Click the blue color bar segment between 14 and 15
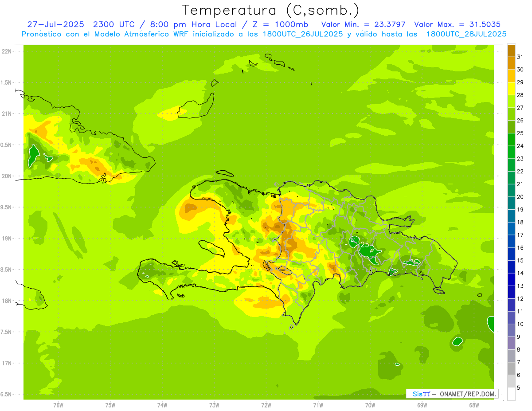Image resolution: width=532 pixels, height=411 pixels. 511,266
